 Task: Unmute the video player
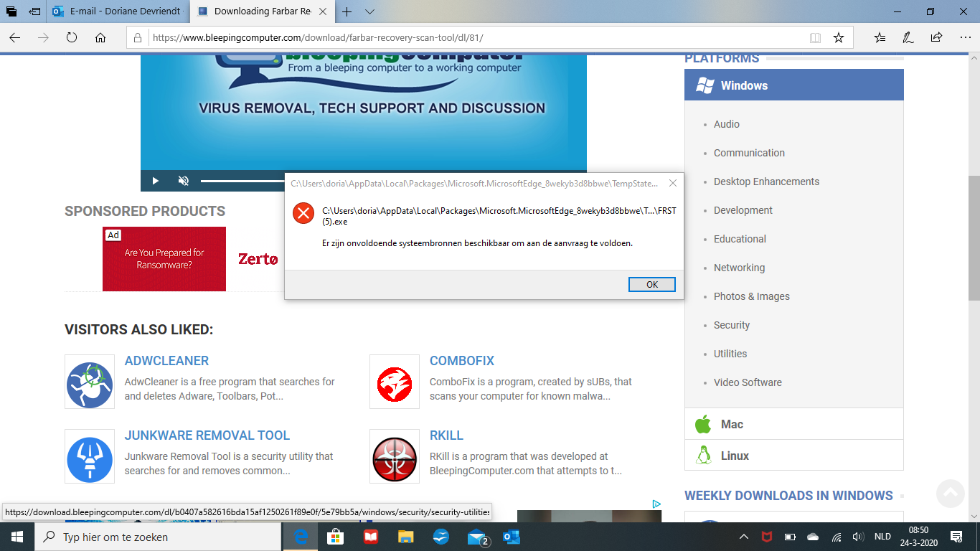point(183,181)
